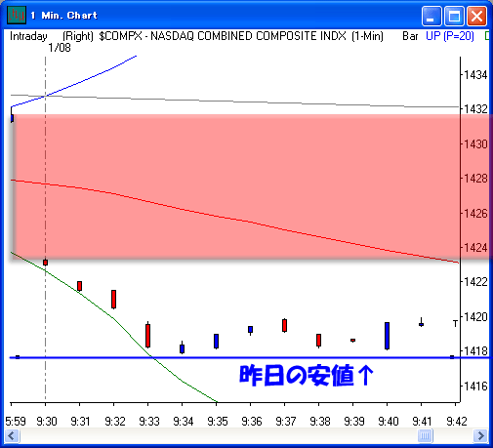Select the blue candle at 9:35
The image size is (493, 448).
click(216, 342)
